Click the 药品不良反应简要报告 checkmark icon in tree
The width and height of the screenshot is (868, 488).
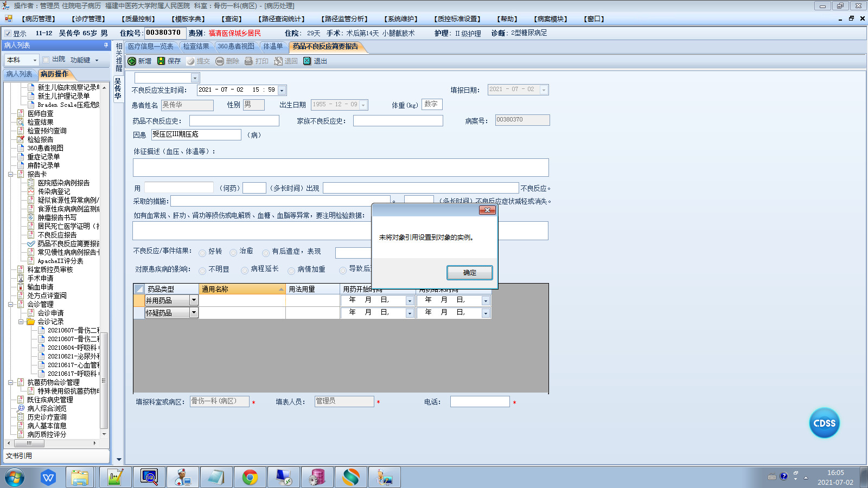coord(31,243)
